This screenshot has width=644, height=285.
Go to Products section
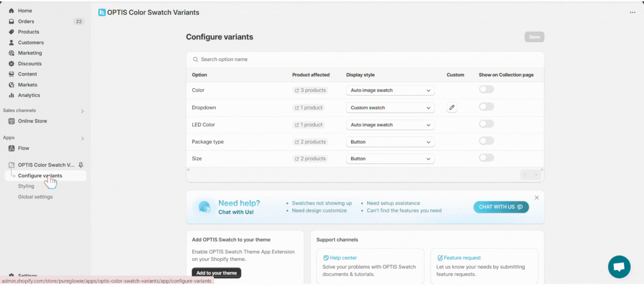pos(29,32)
